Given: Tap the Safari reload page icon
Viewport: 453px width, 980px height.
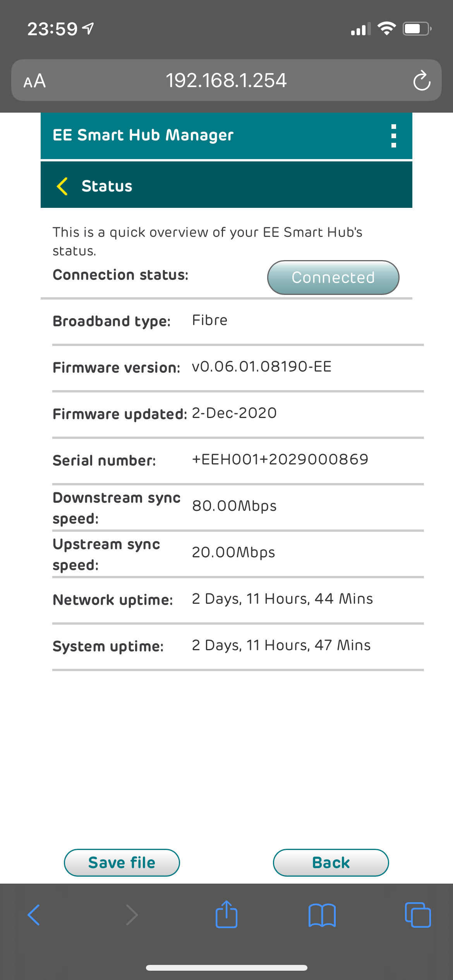Looking at the screenshot, I should point(422,81).
